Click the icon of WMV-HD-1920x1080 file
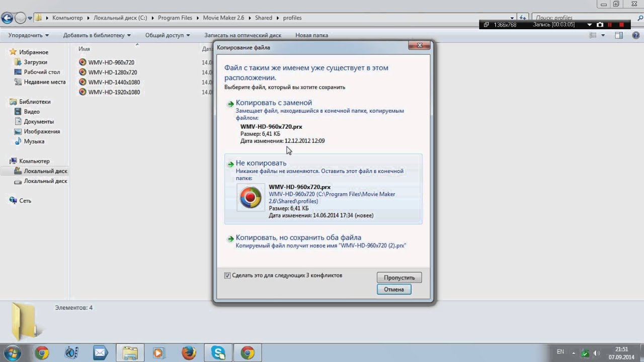Screen dimensions: 644x362 [83, 92]
